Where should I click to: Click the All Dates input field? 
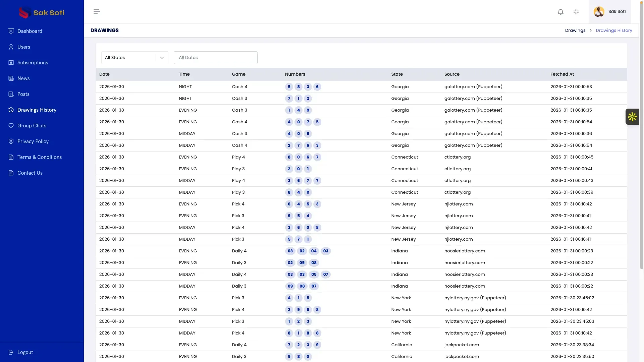point(216,58)
